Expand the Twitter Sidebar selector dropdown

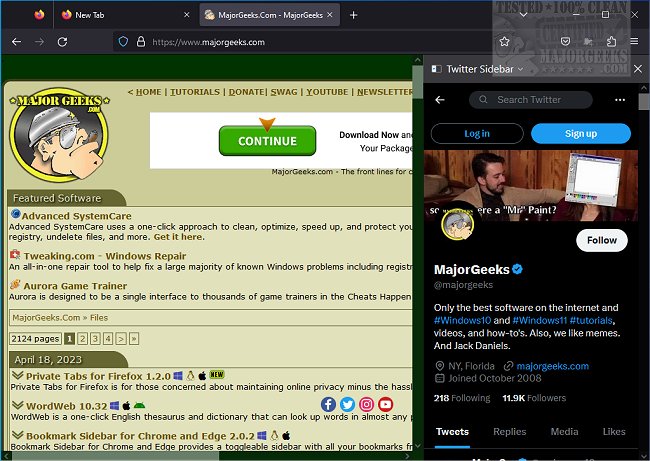(522, 69)
